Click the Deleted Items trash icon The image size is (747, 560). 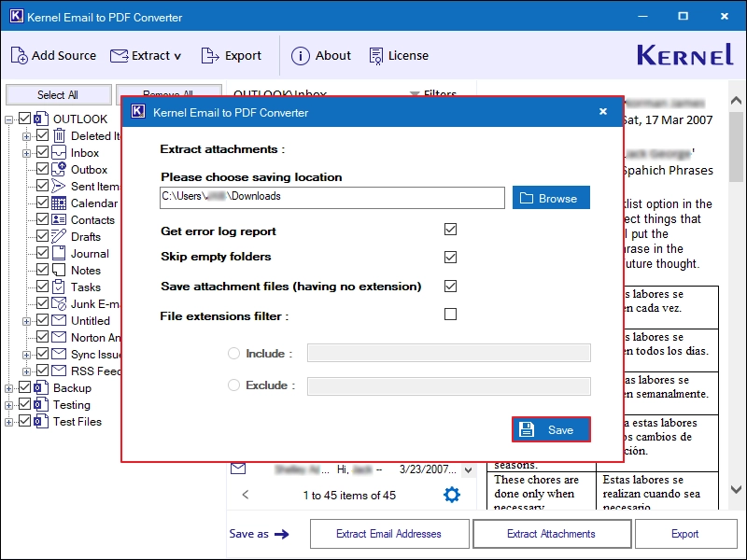point(59,135)
